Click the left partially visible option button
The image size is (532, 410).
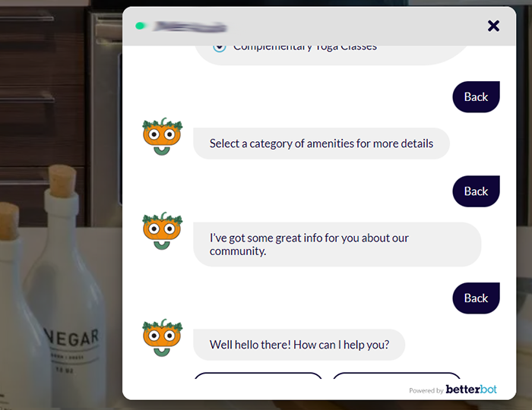[258, 376]
